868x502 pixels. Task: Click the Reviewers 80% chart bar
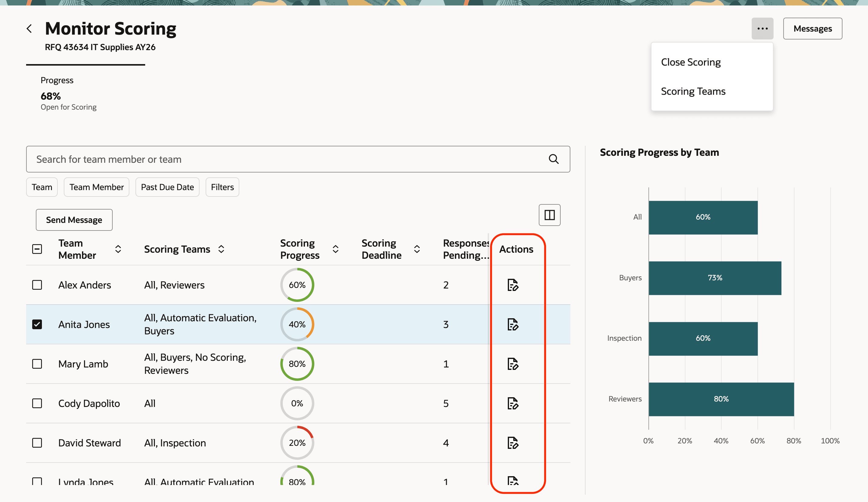coord(721,399)
